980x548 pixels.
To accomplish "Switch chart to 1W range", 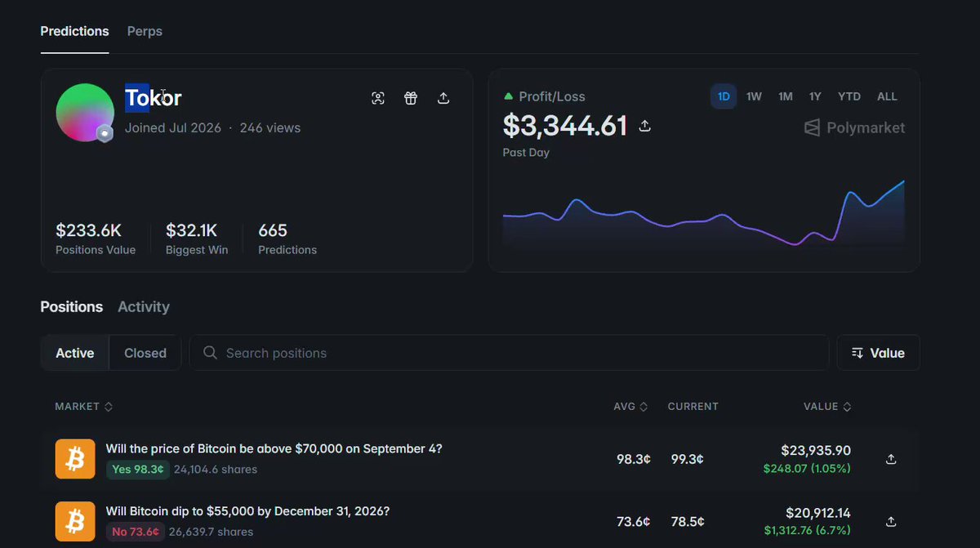I will pyautogui.click(x=754, y=96).
